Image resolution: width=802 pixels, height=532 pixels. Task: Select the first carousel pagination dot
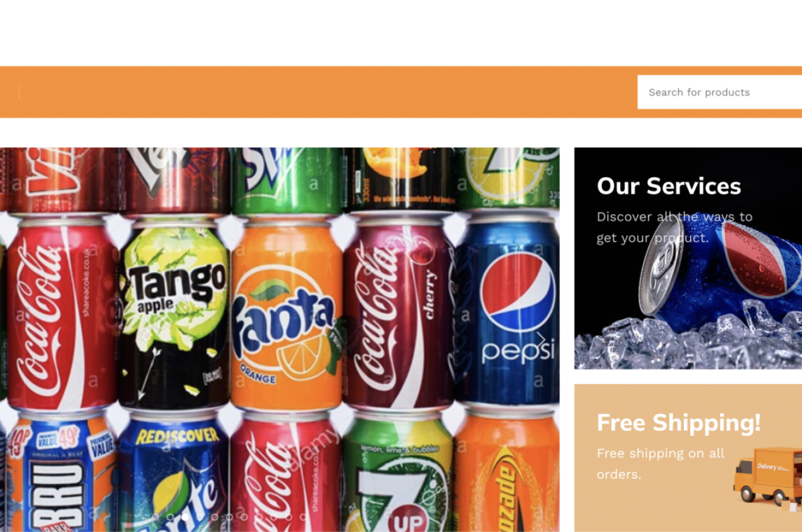coord(155,517)
